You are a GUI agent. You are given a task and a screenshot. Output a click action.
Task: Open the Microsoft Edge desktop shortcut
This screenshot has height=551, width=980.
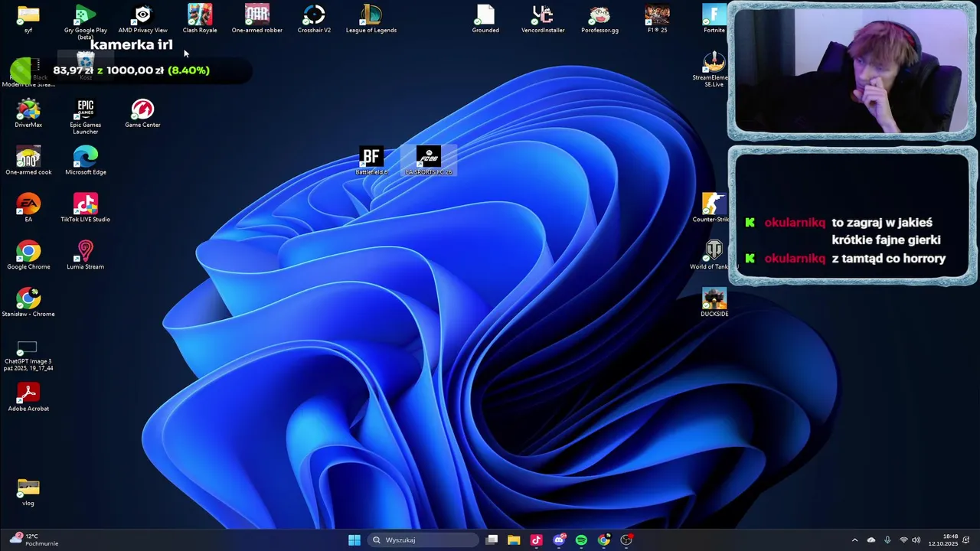(85, 161)
